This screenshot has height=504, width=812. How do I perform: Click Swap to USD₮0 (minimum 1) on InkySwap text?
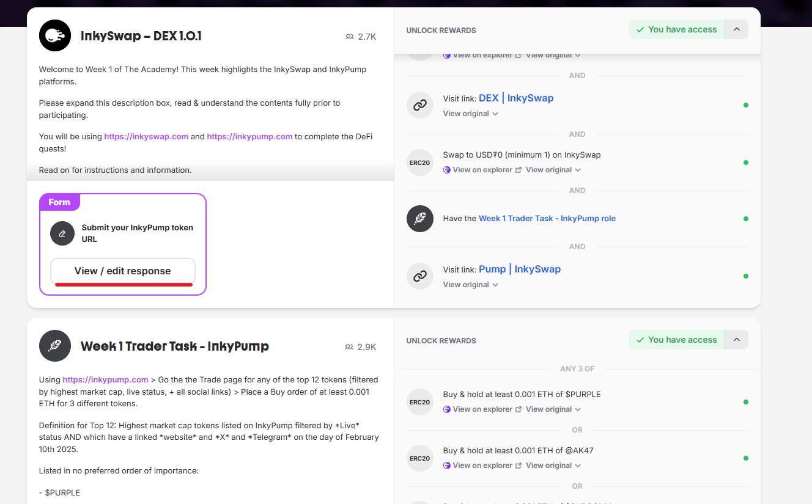(522, 155)
